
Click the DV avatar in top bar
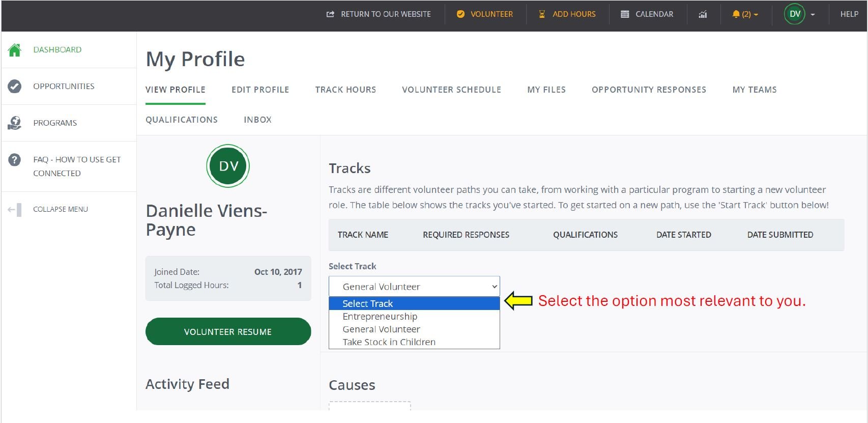[795, 14]
